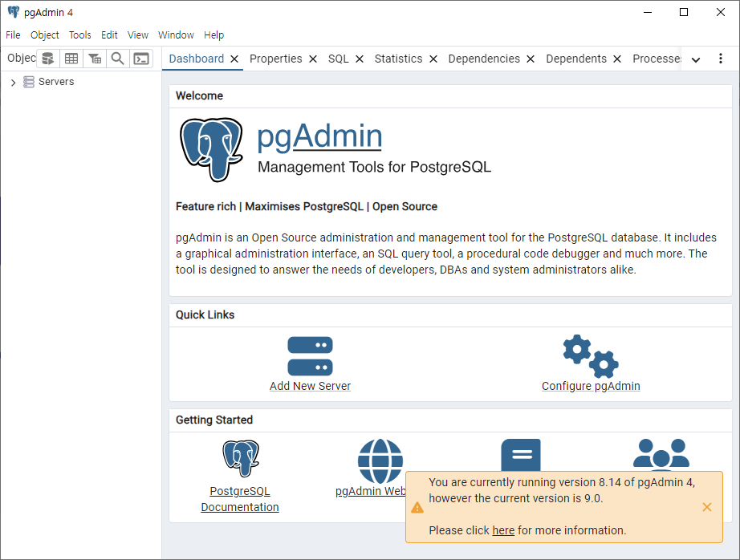The height and width of the screenshot is (560, 740).
Task: Close the Dependents tab
Action: tap(617, 59)
